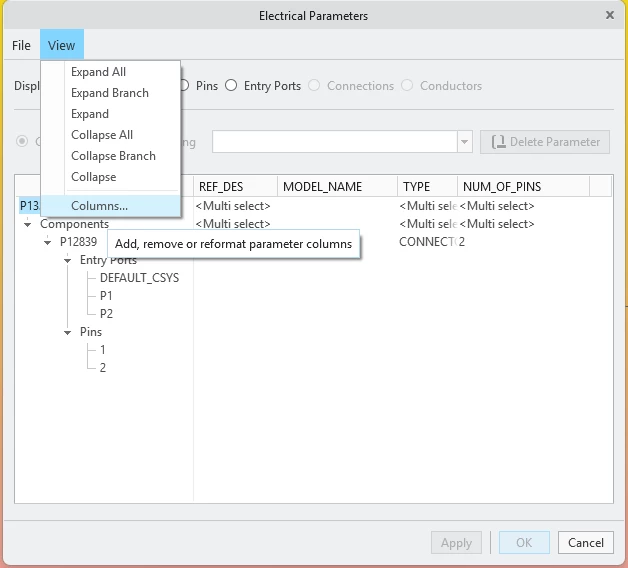Select pin 2 in the tree
This screenshot has width=628, height=568.
click(x=103, y=367)
